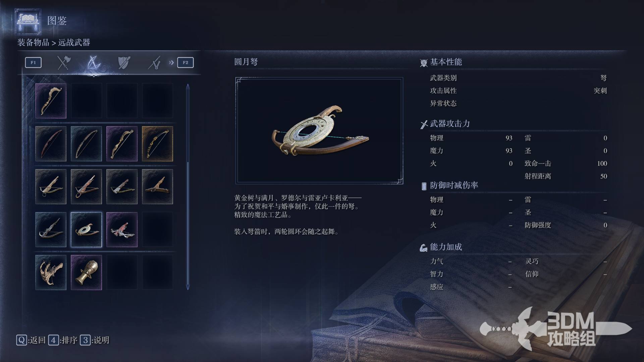Expand more categories with double chevron
The height and width of the screenshot is (362, 644).
coord(171,63)
